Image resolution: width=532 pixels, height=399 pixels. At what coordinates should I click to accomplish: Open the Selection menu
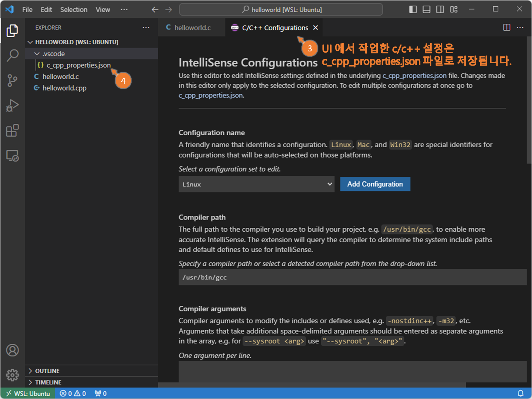(74, 10)
